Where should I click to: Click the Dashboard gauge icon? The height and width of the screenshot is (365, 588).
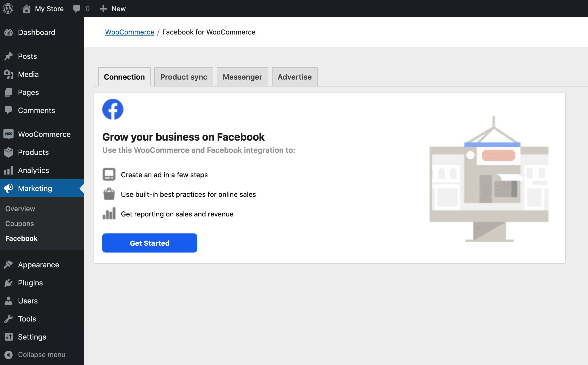pyautogui.click(x=8, y=32)
